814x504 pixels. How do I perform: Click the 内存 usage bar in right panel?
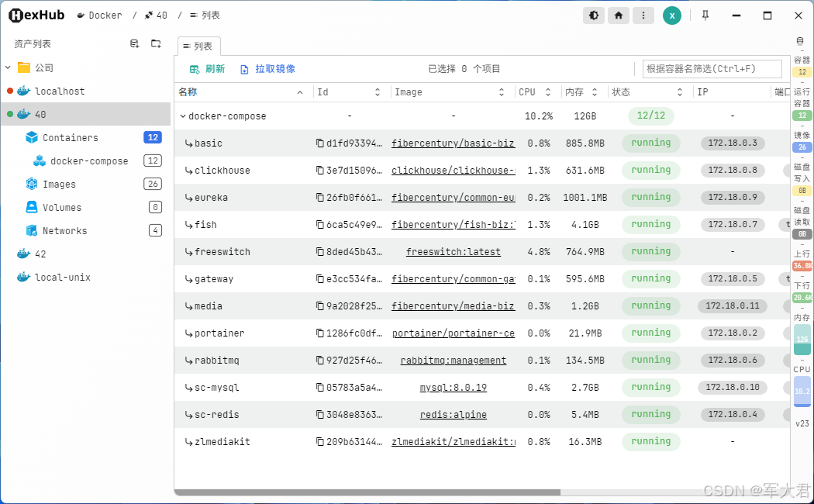click(802, 340)
